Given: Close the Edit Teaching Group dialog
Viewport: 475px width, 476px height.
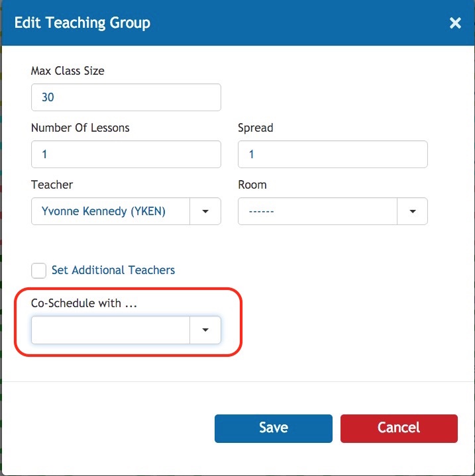Looking at the screenshot, I should pyautogui.click(x=455, y=23).
